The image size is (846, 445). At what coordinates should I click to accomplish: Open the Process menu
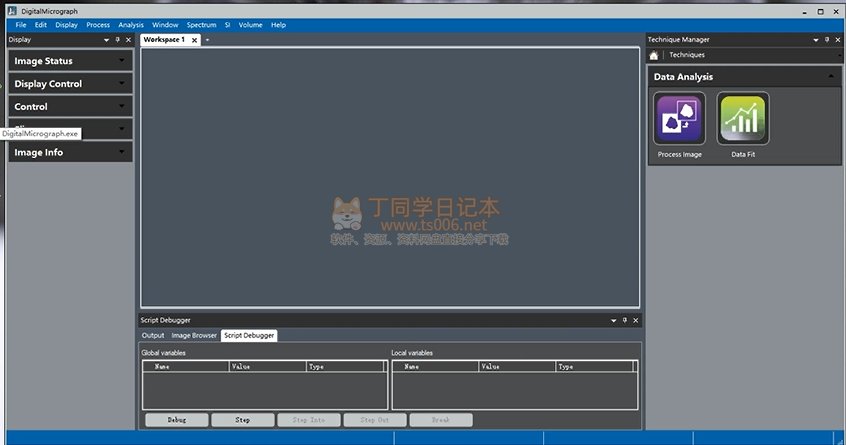pyautogui.click(x=98, y=25)
